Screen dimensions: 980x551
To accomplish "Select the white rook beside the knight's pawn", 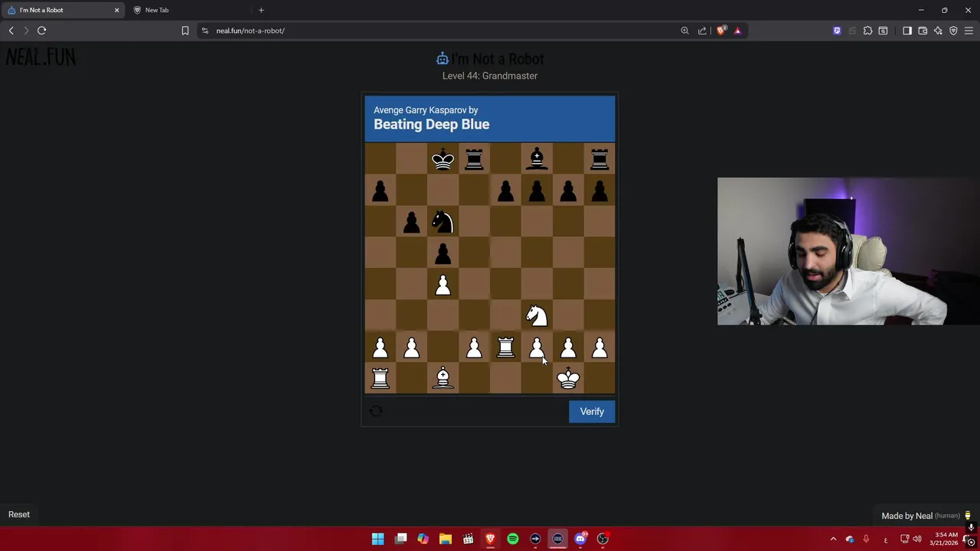I will pos(505,347).
